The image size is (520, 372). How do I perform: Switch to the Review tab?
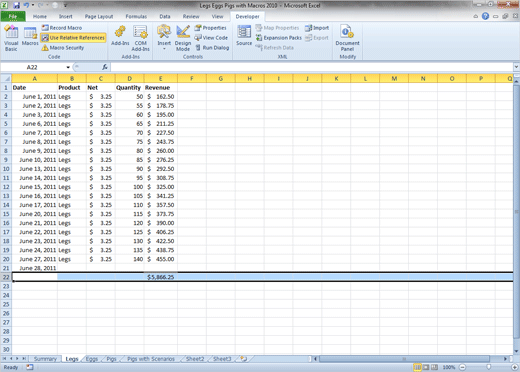[x=191, y=16]
